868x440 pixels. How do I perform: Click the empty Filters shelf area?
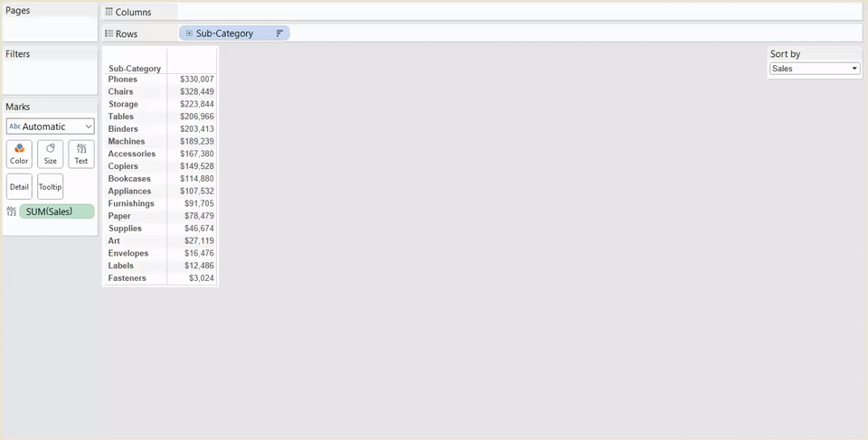click(x=50, y=77)
